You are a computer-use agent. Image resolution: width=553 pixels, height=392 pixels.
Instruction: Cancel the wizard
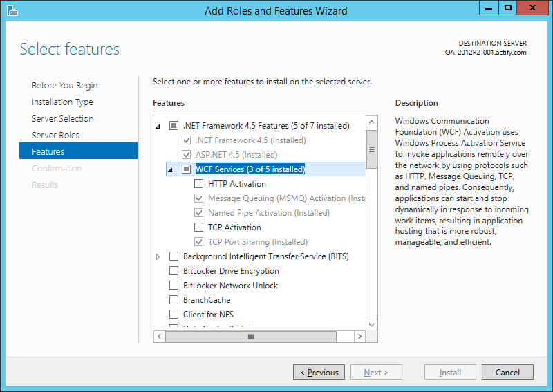pyautogui.click(x=507, y=373)
